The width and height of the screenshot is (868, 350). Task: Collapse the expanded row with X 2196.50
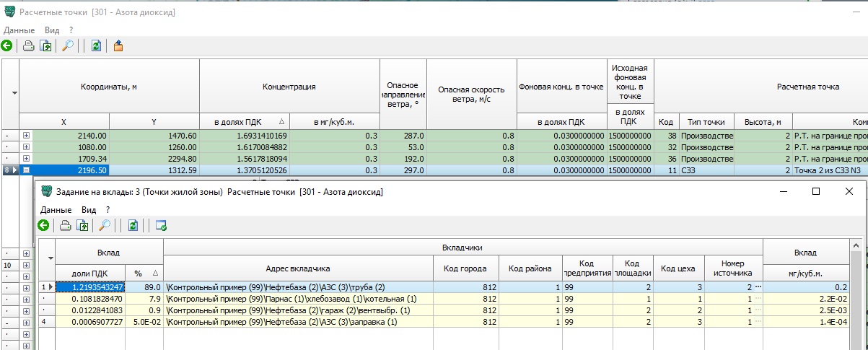coord(27,170)
